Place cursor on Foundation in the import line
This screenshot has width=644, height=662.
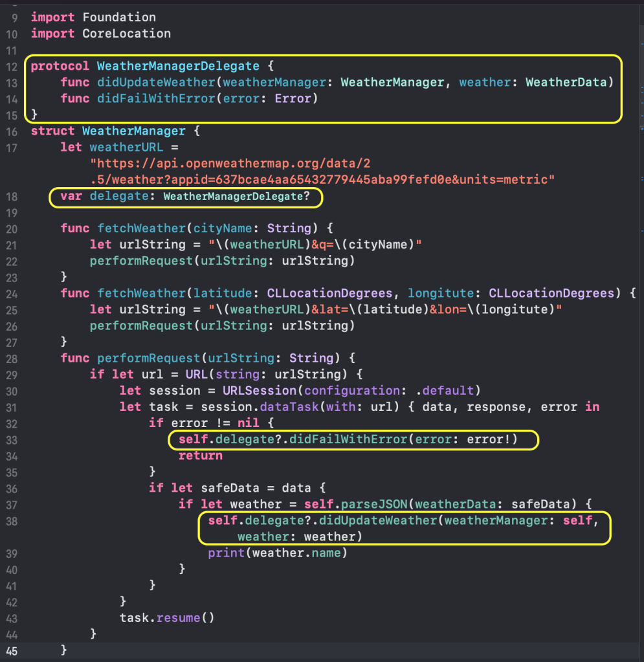tap(118, 17)
